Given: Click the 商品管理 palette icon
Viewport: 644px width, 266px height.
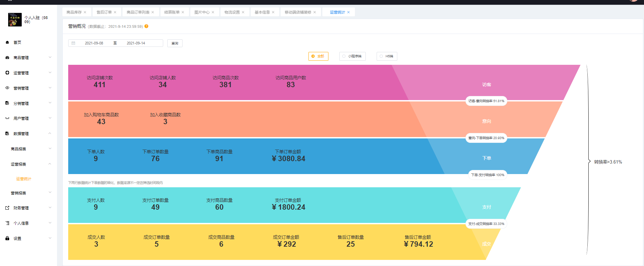Looking at the screenshot, I should 7,58.
